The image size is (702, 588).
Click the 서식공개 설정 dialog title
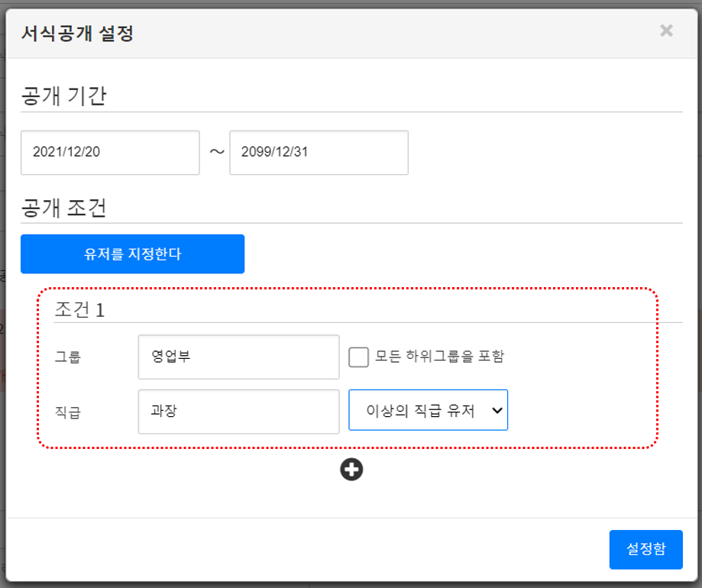79,33
